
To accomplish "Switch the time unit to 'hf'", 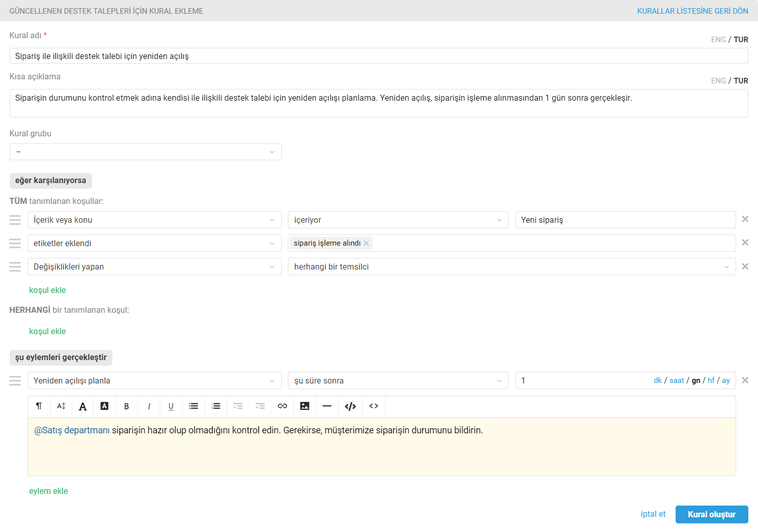I will pyautogui.click(x=711, y=380).
